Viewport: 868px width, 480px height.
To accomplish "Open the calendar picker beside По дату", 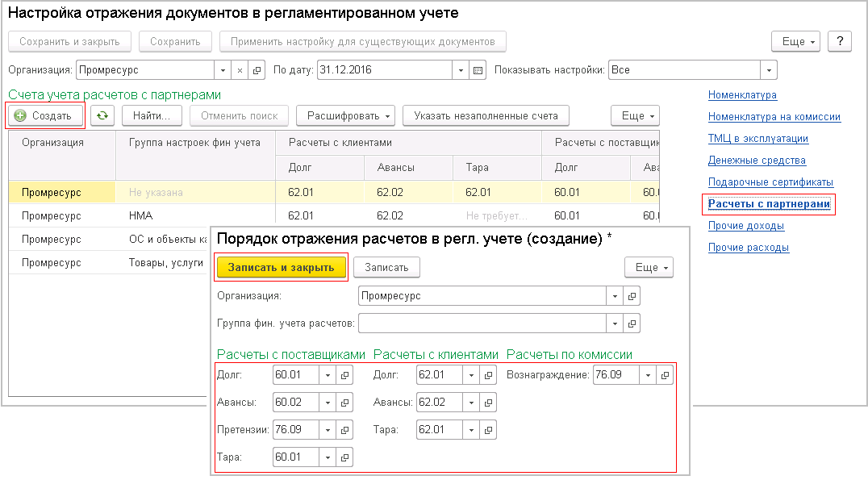I will (x=478, y=70).
